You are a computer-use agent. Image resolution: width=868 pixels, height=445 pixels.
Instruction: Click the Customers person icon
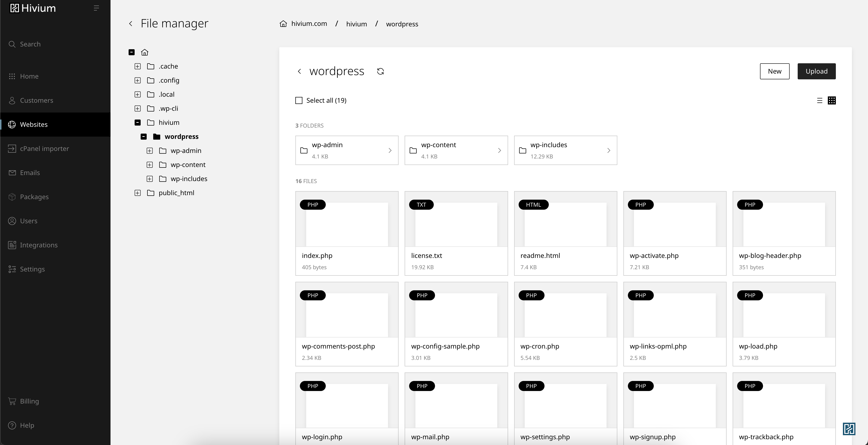click(x=12, y=100)
